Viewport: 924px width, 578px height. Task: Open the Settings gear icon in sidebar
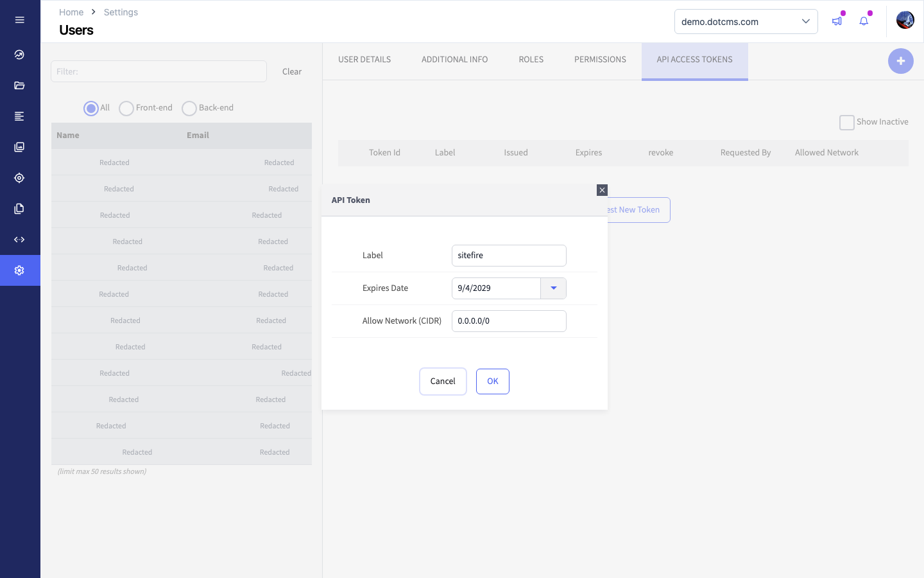tap(20, 270)
